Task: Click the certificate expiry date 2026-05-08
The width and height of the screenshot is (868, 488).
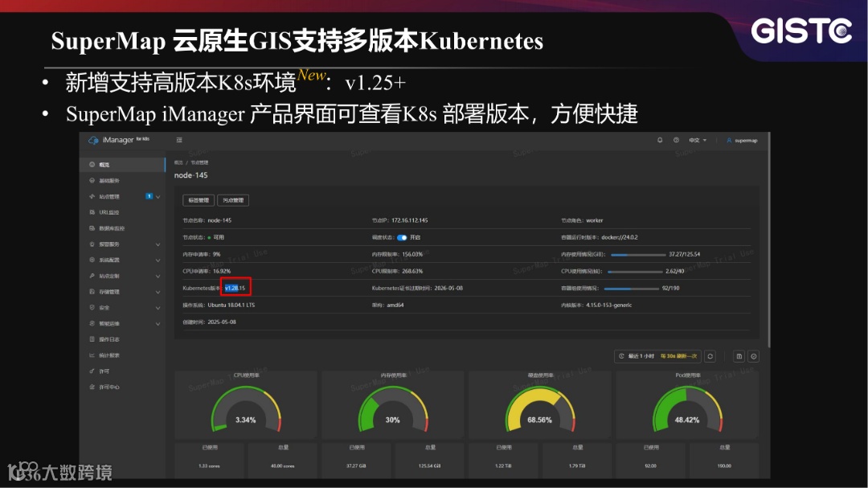Action: (x=449, y=288)
